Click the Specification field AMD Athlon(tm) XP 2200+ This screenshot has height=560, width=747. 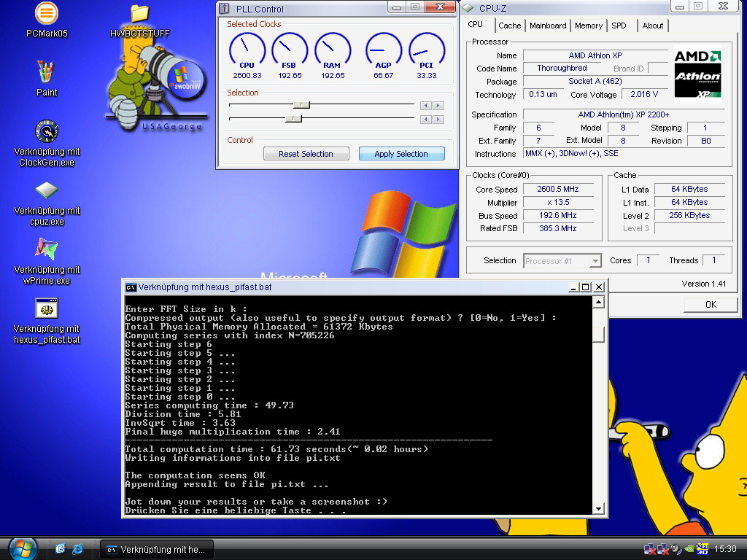pyautogui.click(x=623, y=114)
